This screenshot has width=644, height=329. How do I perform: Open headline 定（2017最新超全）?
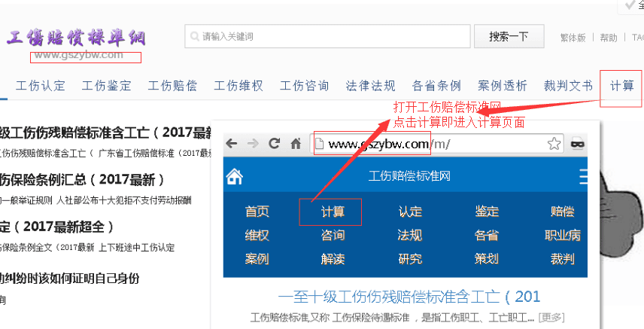click(57, 227)
